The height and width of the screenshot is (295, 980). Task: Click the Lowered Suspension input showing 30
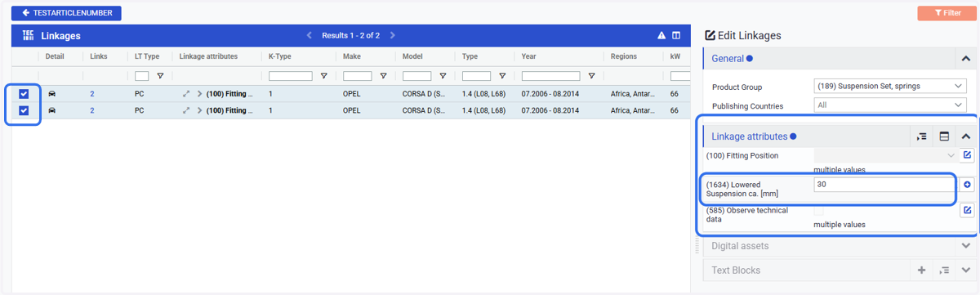(885, 185)
